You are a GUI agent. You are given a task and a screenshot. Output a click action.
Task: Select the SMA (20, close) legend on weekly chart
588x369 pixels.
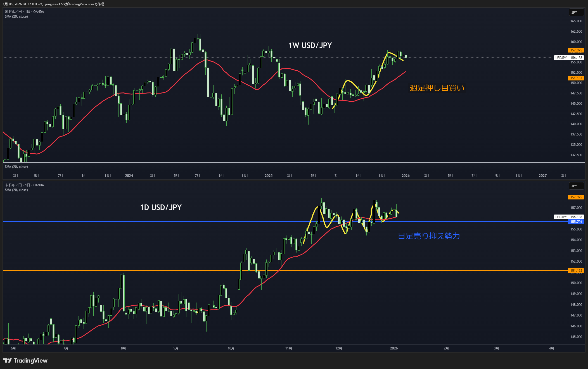[x=16, y=16]
